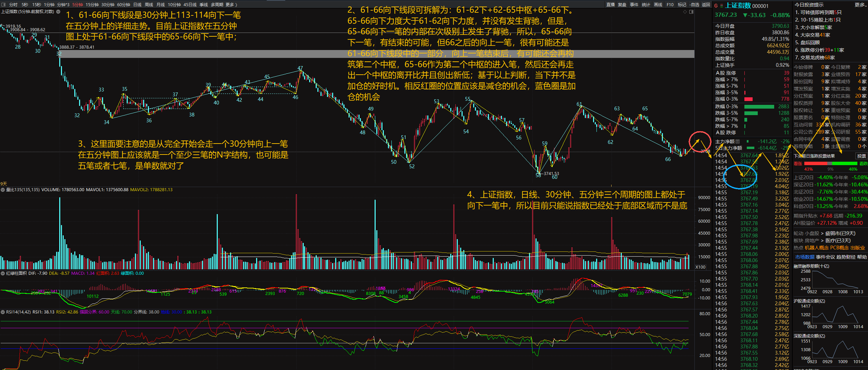Viewport: 868px width, 370px height.
Task: Switch to 分时 intraday view
Action: 13,5
